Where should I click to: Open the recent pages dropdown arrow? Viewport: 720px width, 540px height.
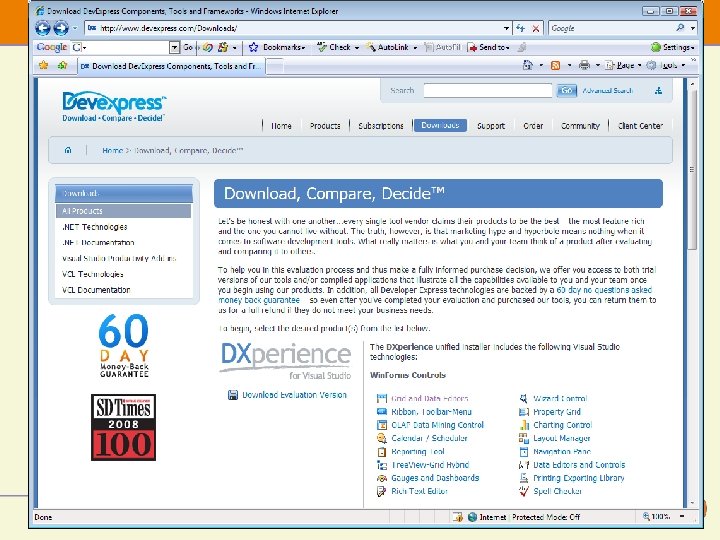(x=75, y=28)
